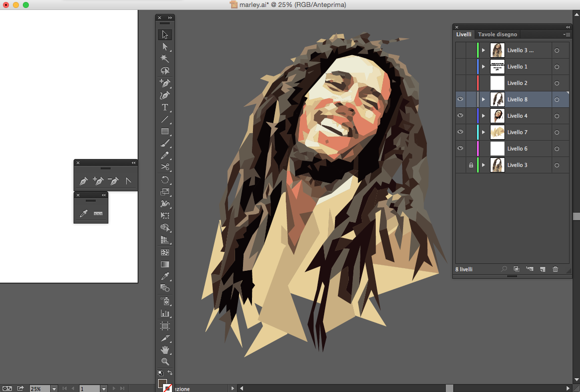Screen dimensions: 580x392
Task: Select the Scale tool
Action: (165, 192)
